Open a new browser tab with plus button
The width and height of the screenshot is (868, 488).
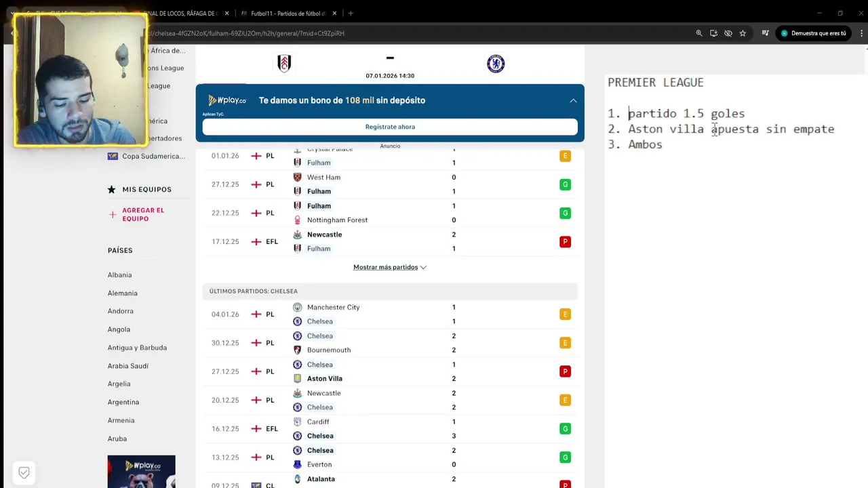pos(351,13)
